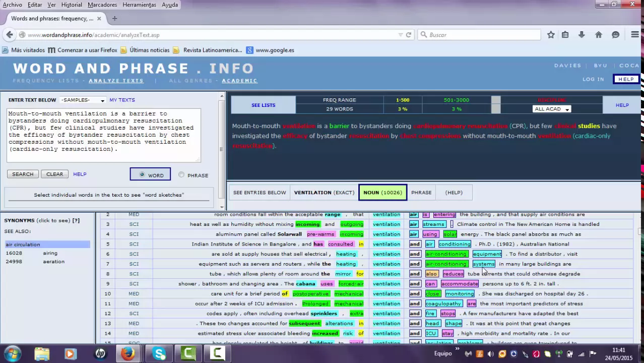The height and width of the screenshot is (363, 644).
Task: Click the yellow 1-500 frequency range cell
Action: (x=403, y=100)
